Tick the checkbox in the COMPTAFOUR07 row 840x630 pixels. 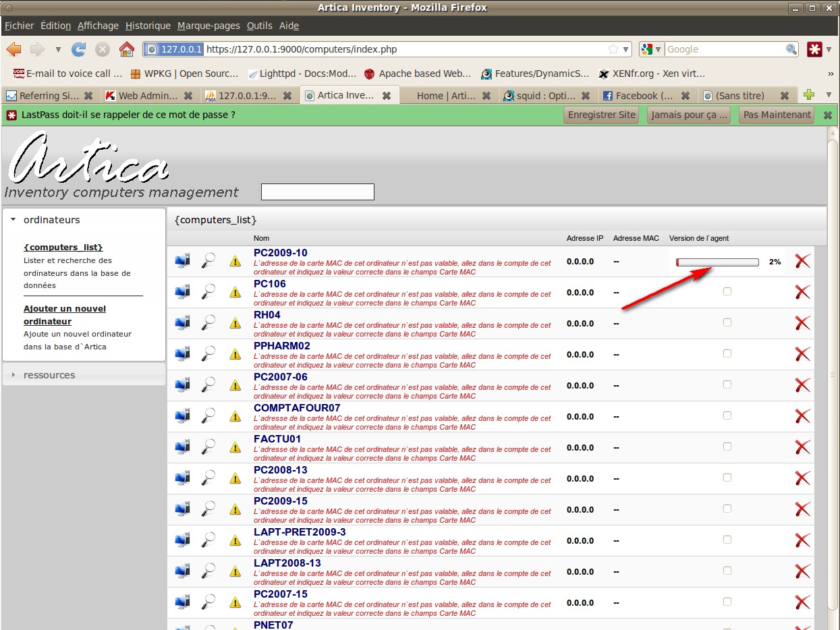(x=727, y=416)
